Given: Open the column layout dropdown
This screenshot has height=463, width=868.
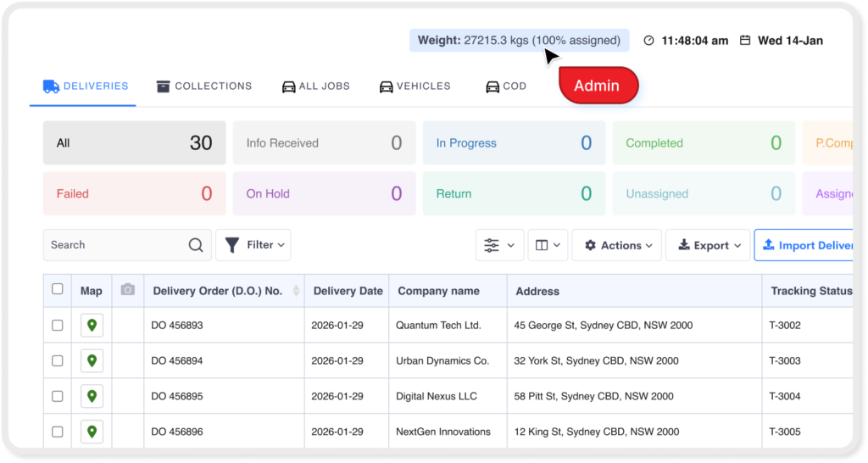Looking at the screenshot, I should tap(548, 245).
